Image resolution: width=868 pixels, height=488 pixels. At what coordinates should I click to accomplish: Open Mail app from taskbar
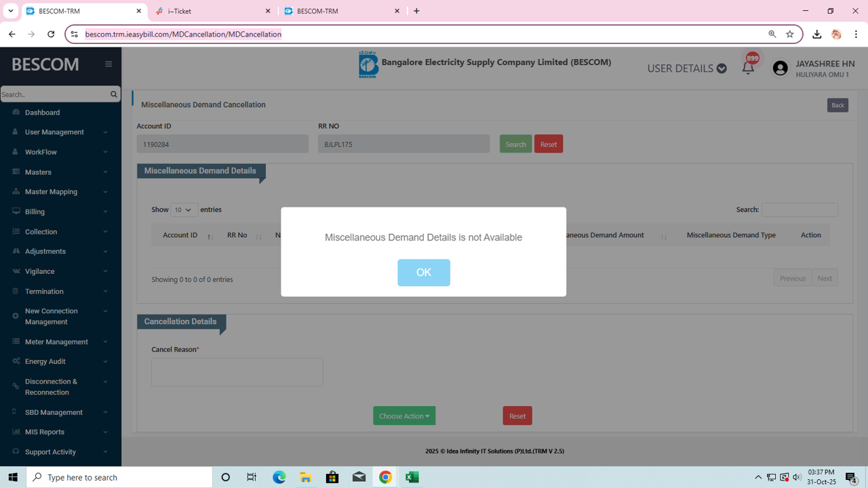point(359,477)
